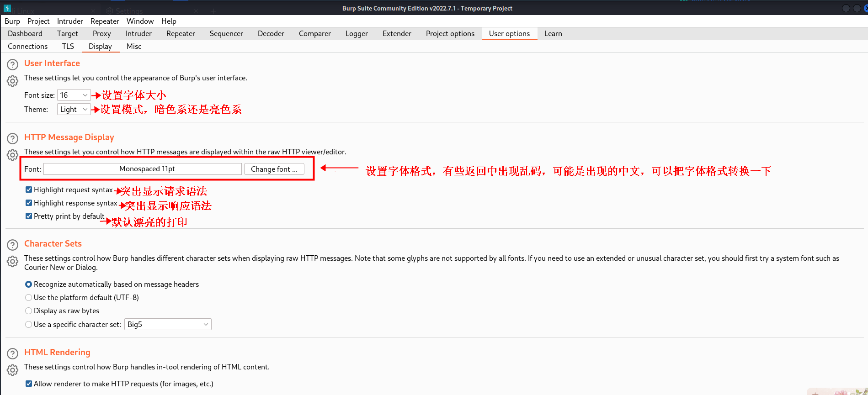
Task: Click the Character Sets heading
Action: point(53,243)
